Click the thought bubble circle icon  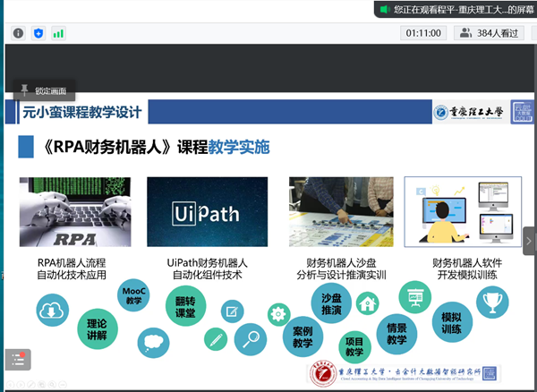(153, 343)
